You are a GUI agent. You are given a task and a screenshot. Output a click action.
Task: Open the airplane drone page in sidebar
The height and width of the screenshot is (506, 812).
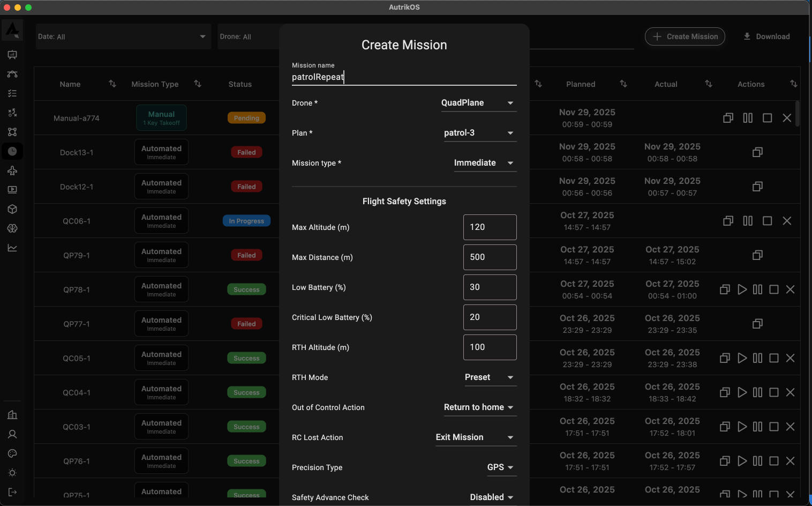[x=12, y=170]
